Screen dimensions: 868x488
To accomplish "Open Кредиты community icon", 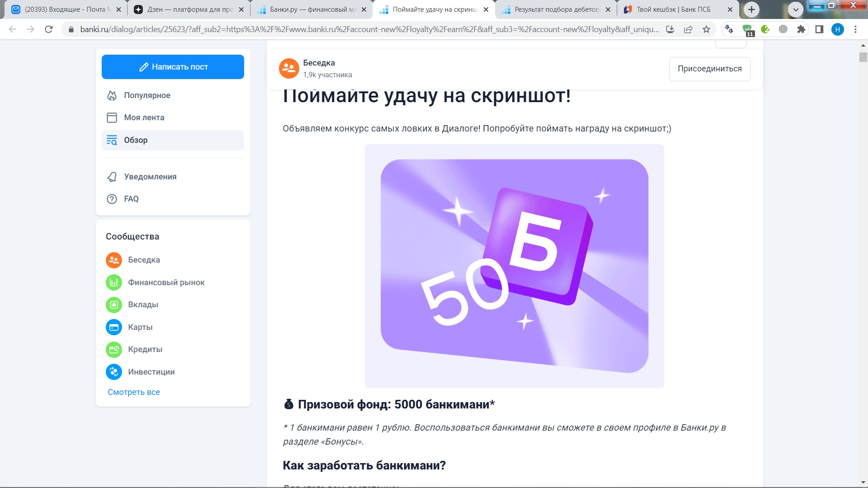I will click(x=114, y=349).
